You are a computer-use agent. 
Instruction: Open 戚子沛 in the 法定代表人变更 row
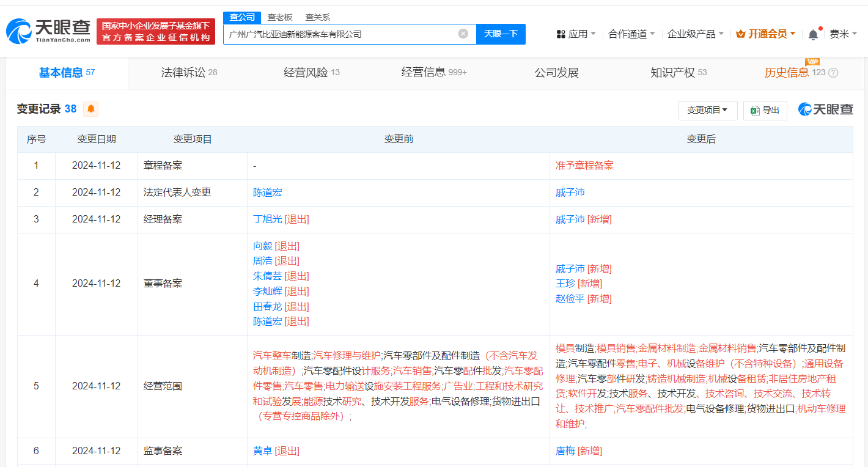coord(570,193)
